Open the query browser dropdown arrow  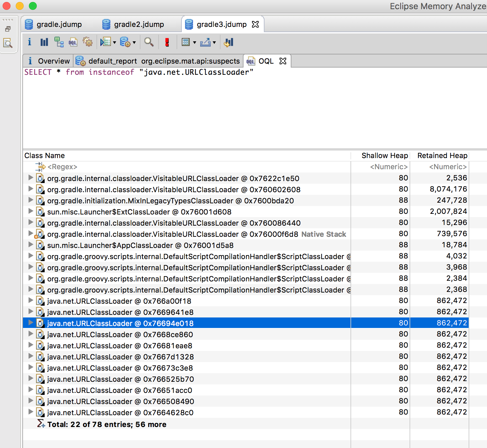pos(115,43)
